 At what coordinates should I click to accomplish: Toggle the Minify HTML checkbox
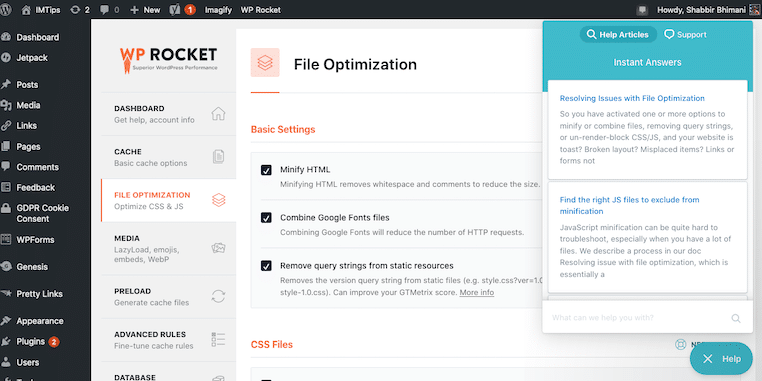[x=266, y=170]
